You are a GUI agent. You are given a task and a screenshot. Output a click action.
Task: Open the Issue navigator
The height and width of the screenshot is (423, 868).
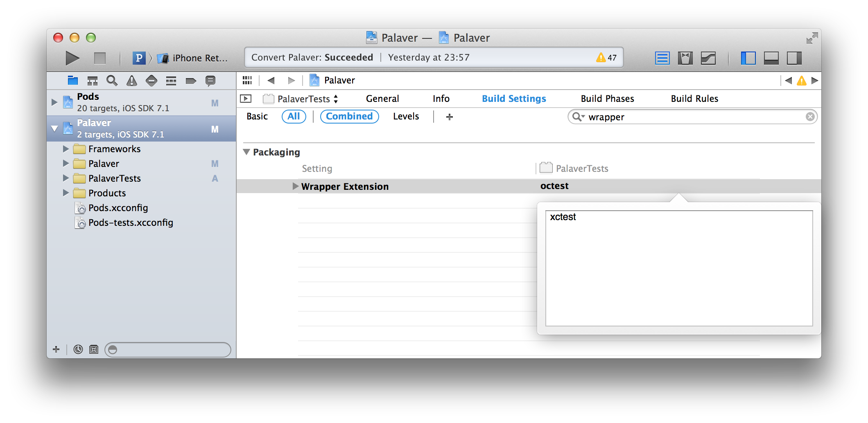point(131,81)
